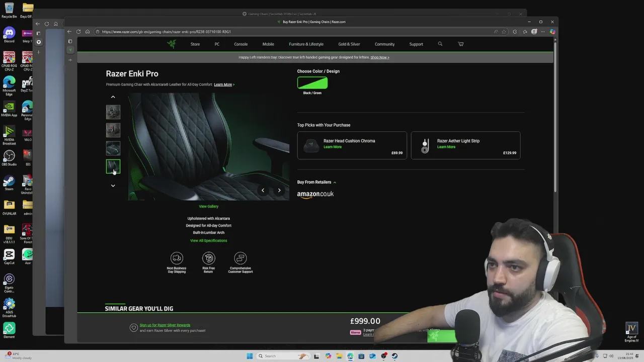Open Microsoft Edge from the taskbar
Screen dimensions: 644x362
350,356
